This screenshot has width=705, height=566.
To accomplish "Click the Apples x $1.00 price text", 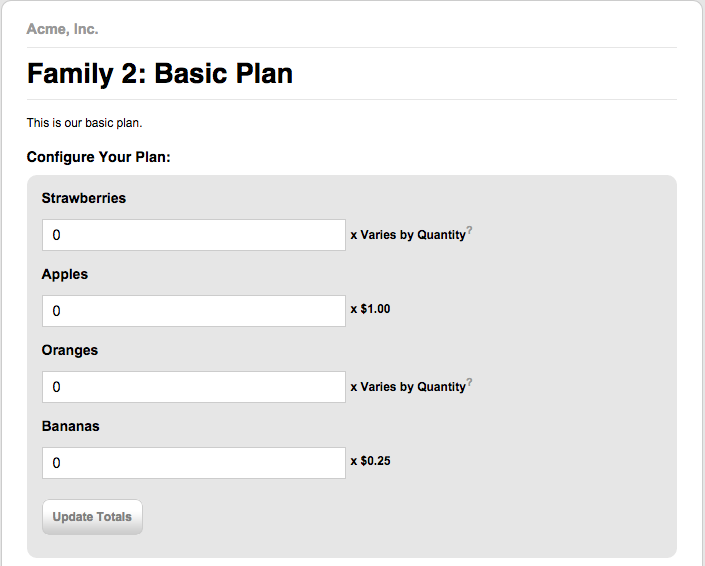I will pyautogui.click(x=370, y=309).
